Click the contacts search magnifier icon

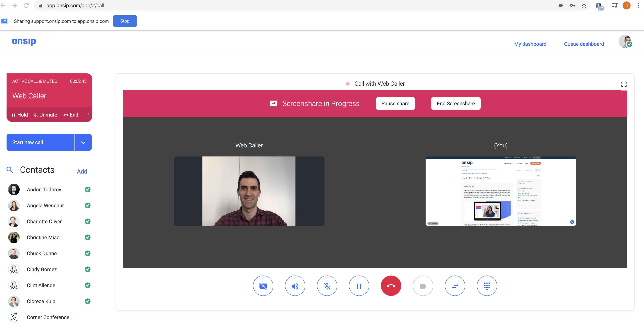point(10,170)
